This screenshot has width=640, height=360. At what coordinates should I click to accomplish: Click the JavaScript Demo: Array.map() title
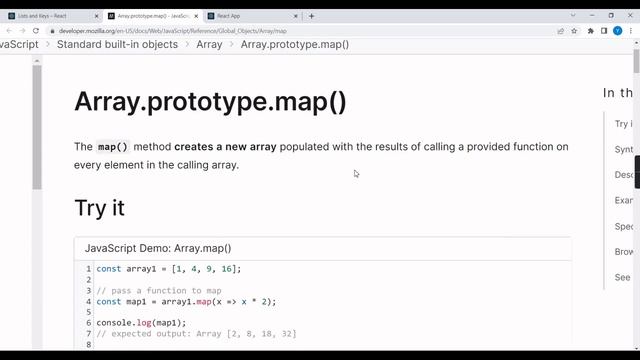(158, 248)
